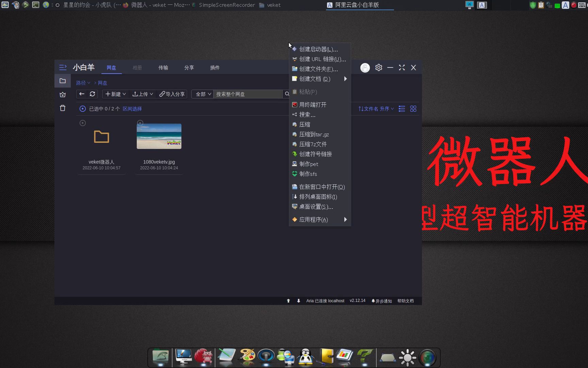This screenshot has width=588, height=368.
Task: Expand 创建文档 submenu
Action: pyautogui.click(x=320, y=79)
